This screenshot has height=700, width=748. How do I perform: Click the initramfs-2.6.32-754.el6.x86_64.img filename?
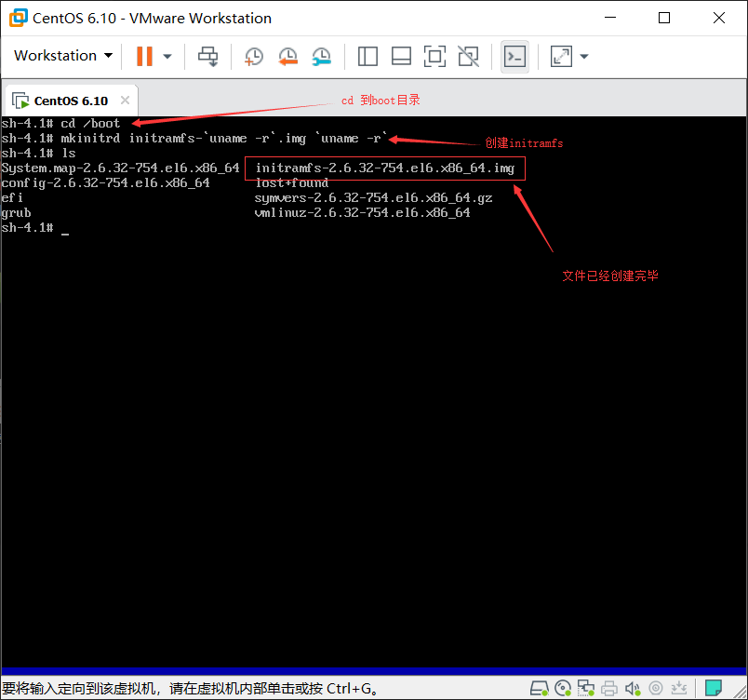pos(385,168)
